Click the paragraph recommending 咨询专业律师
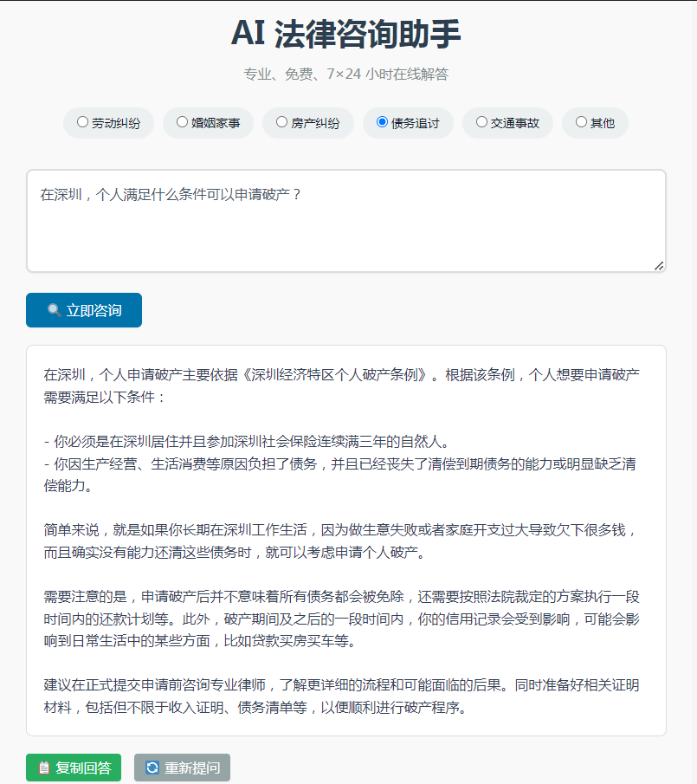 pos(342,697)
